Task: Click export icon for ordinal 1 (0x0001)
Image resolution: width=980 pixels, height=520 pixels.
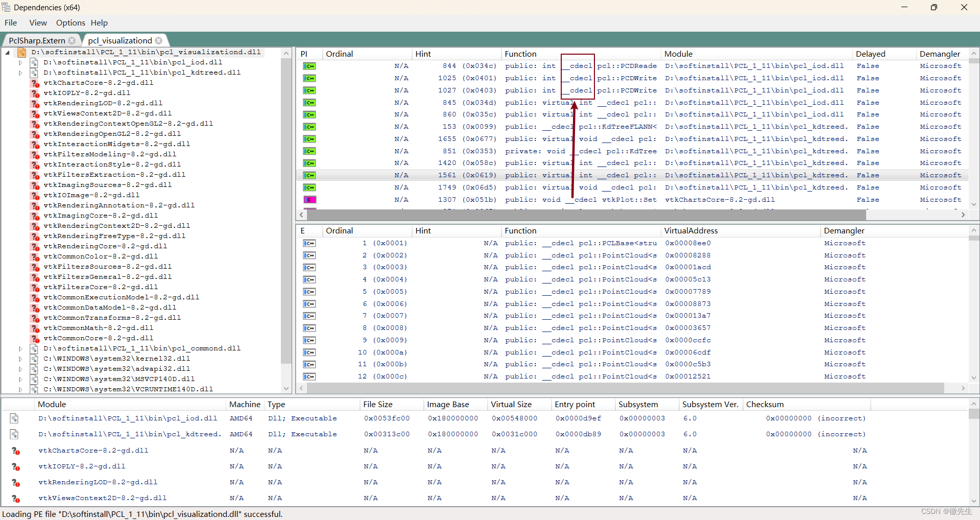Action: (x=309, y=243)
